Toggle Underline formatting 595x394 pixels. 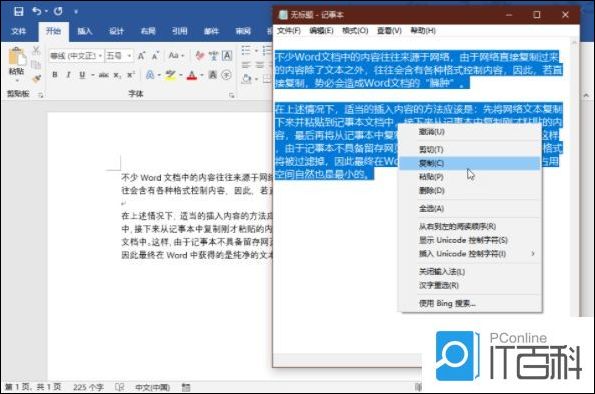tap(82, 75)
